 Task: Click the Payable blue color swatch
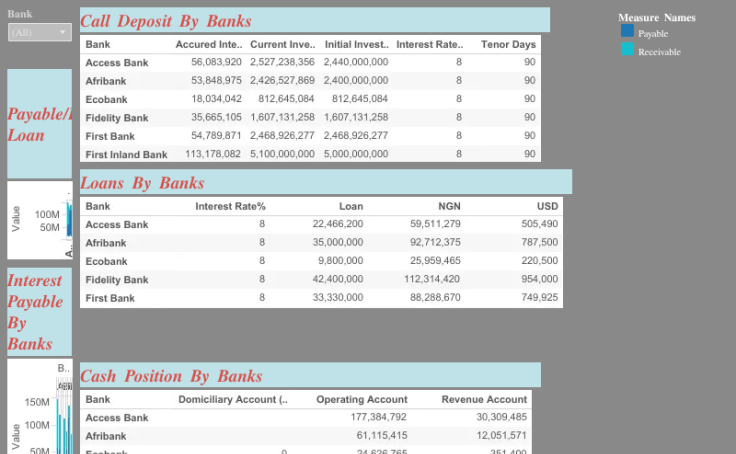[x=627, y=31]
